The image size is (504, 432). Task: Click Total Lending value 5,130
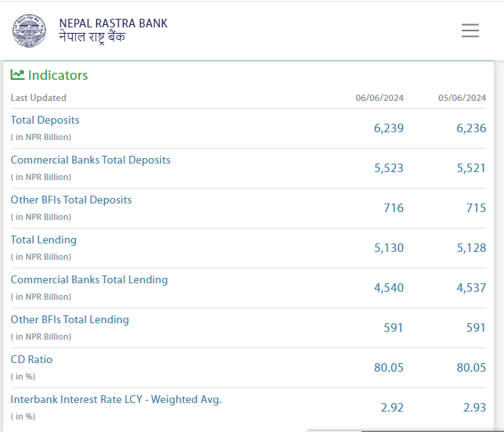pyautogui.click(x=389, y=247)
